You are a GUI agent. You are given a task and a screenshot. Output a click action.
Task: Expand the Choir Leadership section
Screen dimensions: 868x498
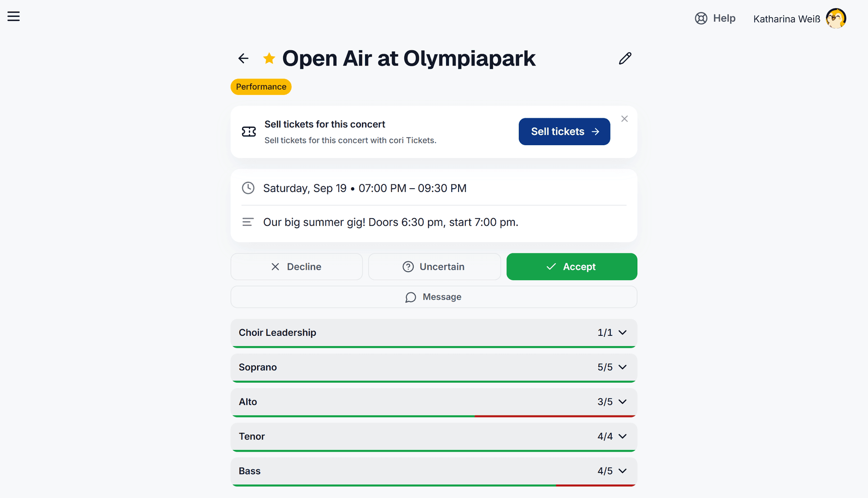click(434, 333)
